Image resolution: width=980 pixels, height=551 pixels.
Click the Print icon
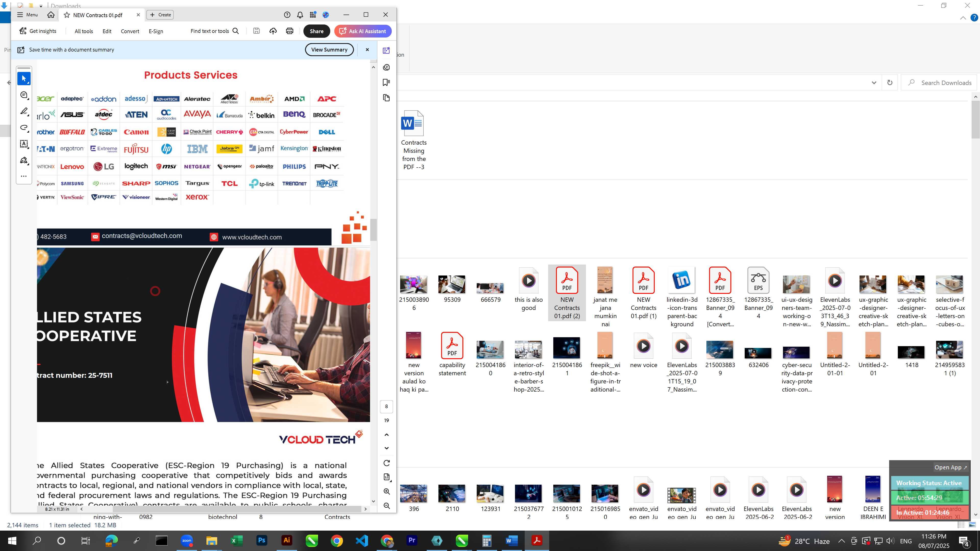tap(289, 31)
